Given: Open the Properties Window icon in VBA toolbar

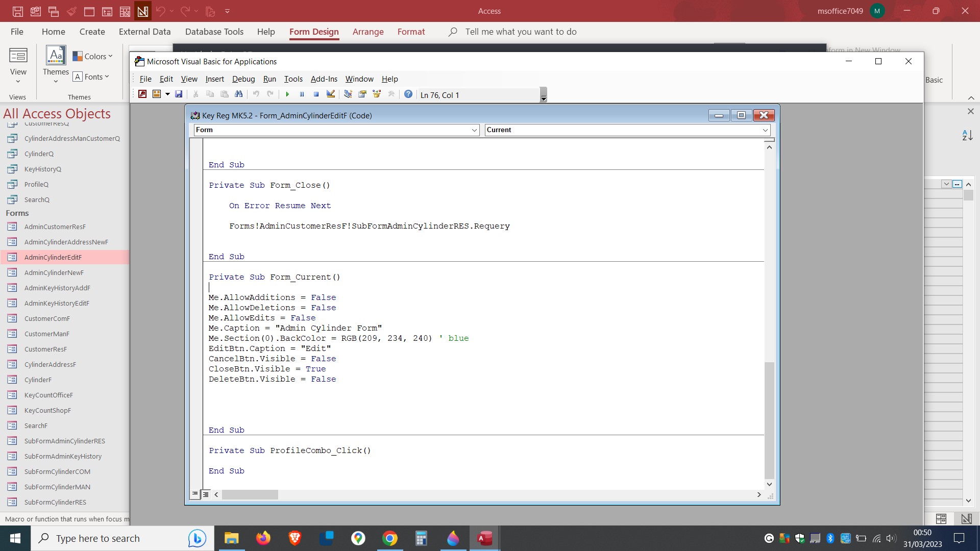Looking at the screenshot, I should click(362, 94).
